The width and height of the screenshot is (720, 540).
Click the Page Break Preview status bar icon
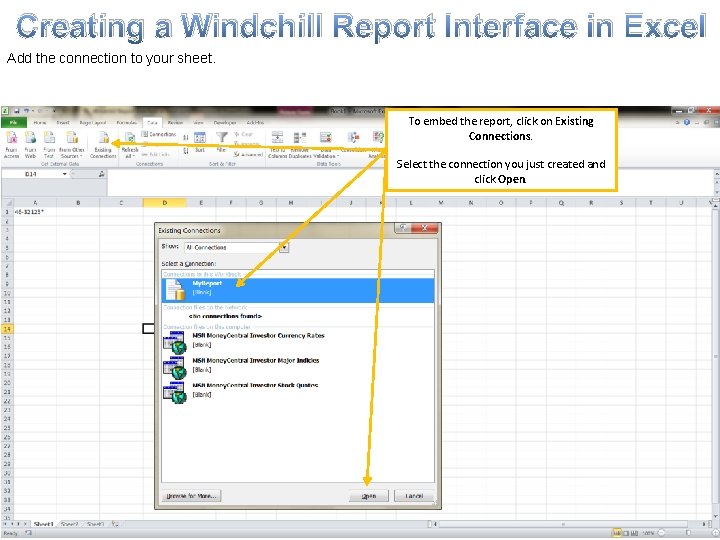[x=635, y=533]
